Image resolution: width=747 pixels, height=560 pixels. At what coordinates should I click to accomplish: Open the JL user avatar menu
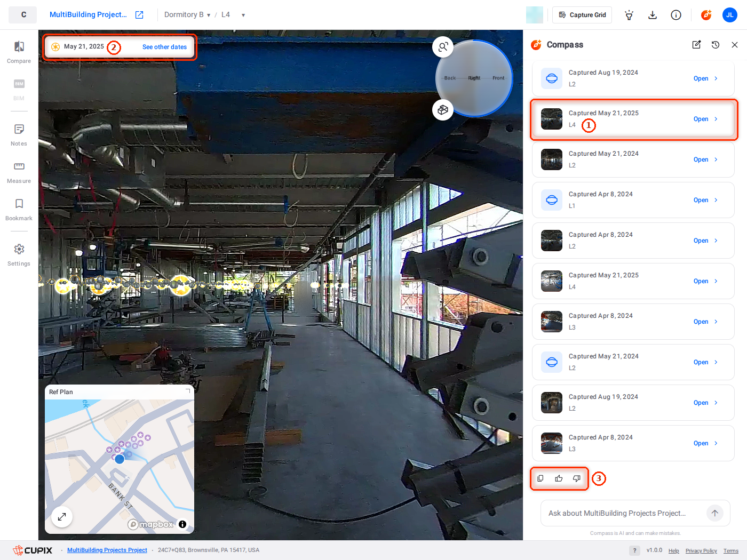point(729,15)
